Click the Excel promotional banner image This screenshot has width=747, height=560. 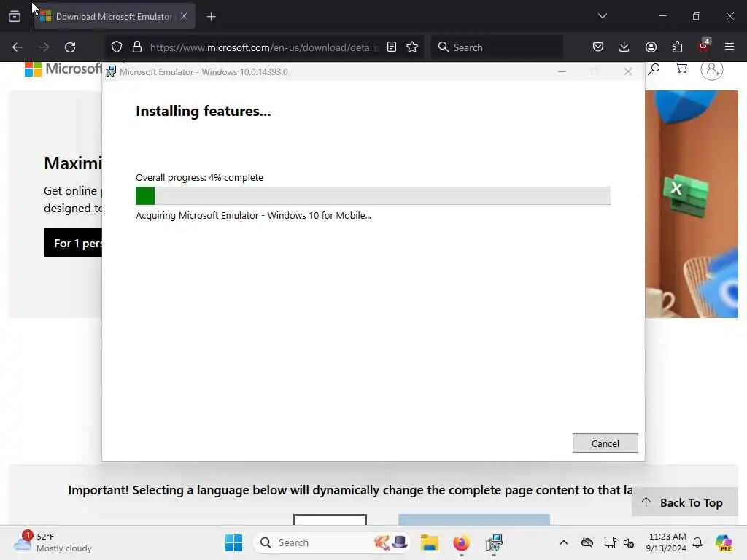point(692,204)
